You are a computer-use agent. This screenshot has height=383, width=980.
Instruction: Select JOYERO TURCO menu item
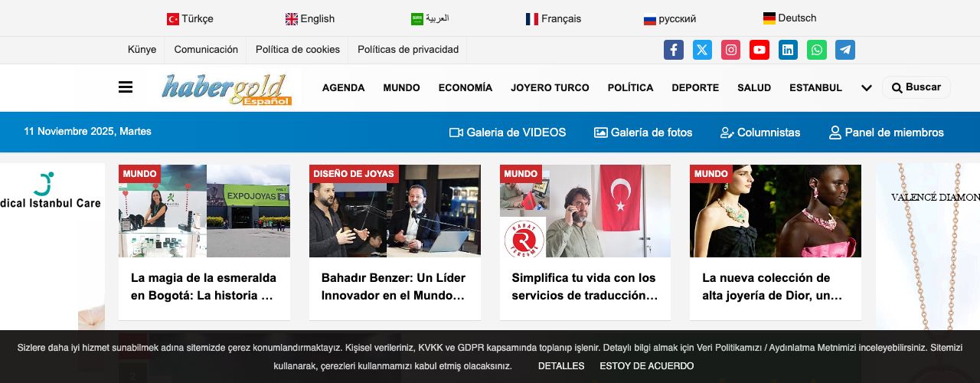550,87
